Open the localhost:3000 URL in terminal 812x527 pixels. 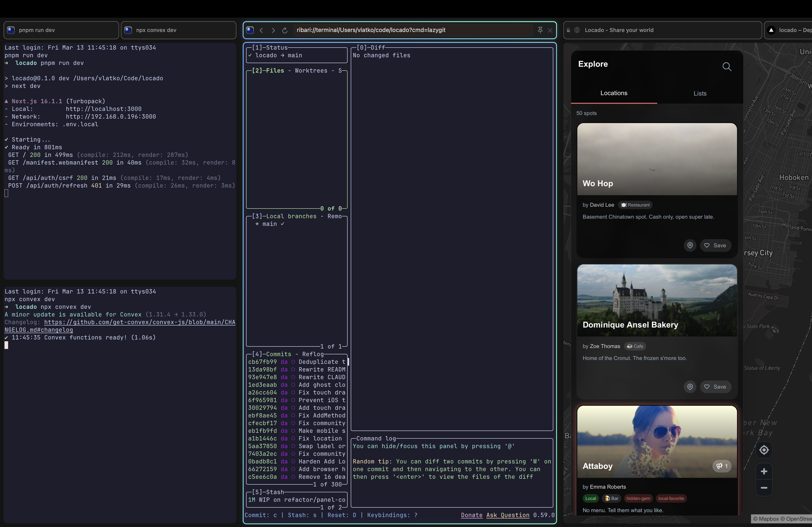(104, 109)
